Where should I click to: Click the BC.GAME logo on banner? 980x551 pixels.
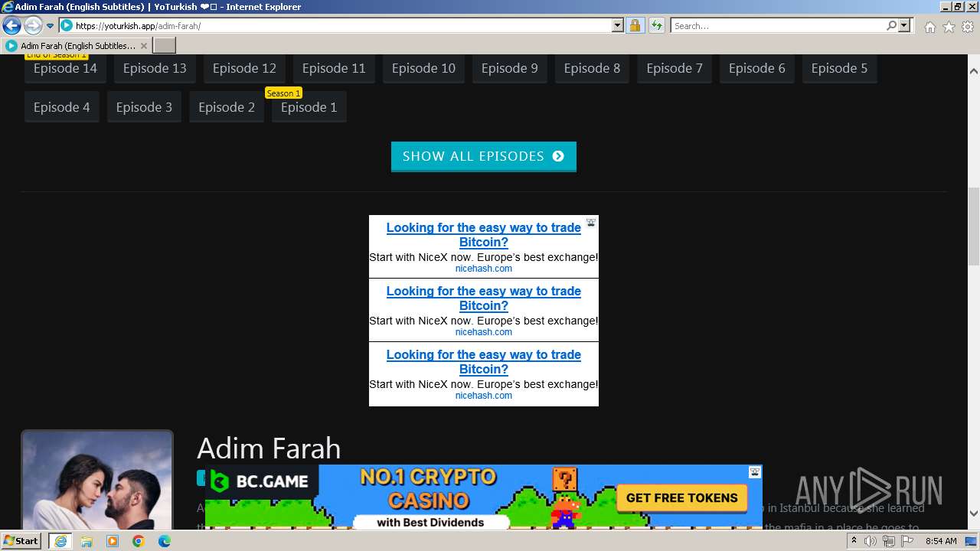click(260, 481)
